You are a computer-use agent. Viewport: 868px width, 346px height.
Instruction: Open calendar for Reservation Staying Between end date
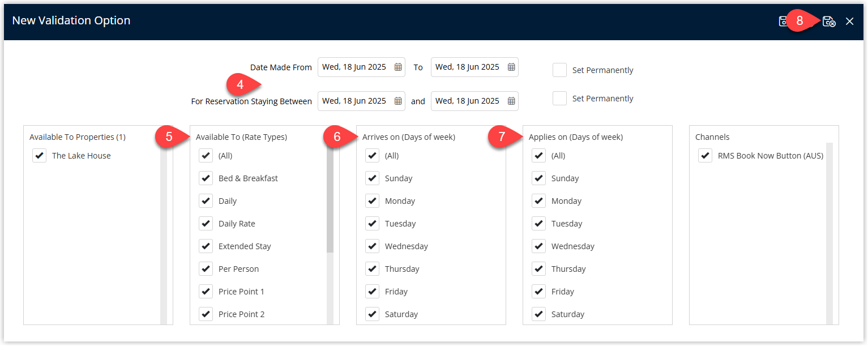[x=511, y=101]
